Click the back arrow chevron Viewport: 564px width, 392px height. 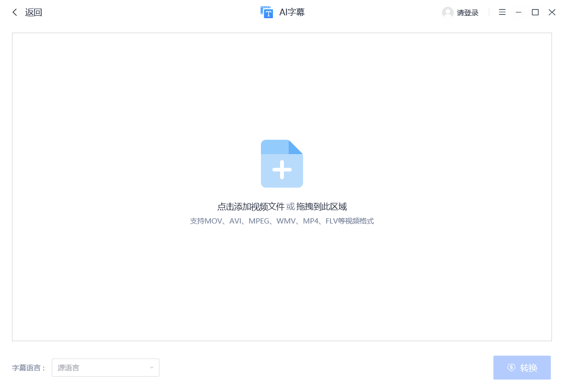tap(14, 12)
